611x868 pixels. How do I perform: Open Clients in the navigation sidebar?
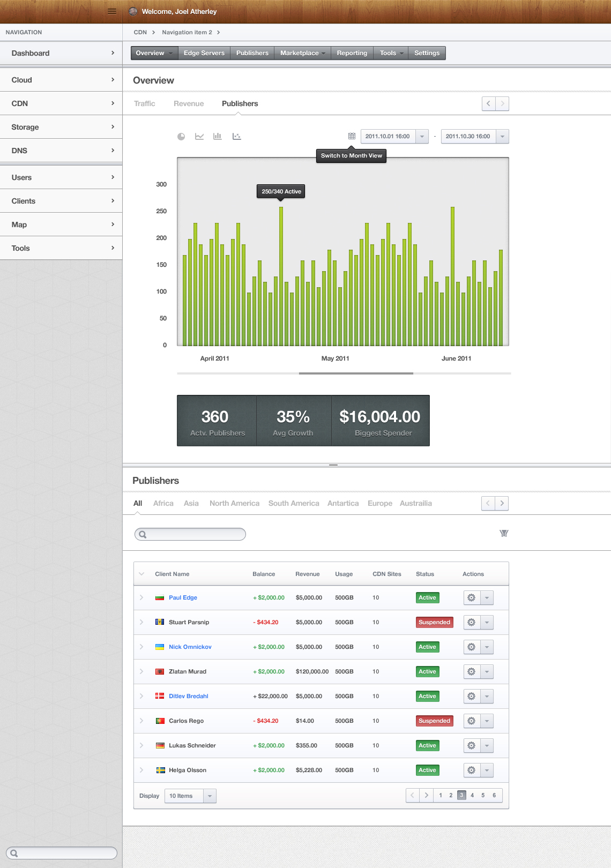(61, 201)
